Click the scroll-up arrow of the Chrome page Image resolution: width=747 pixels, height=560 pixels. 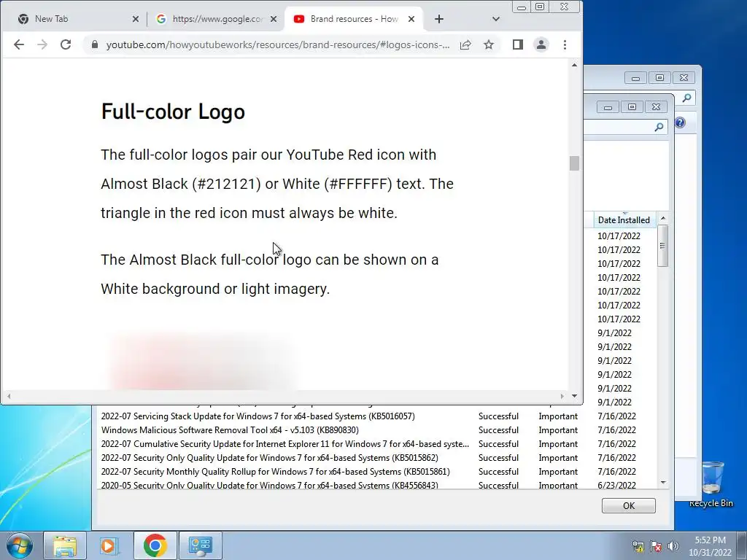click(x=575, y=65)
